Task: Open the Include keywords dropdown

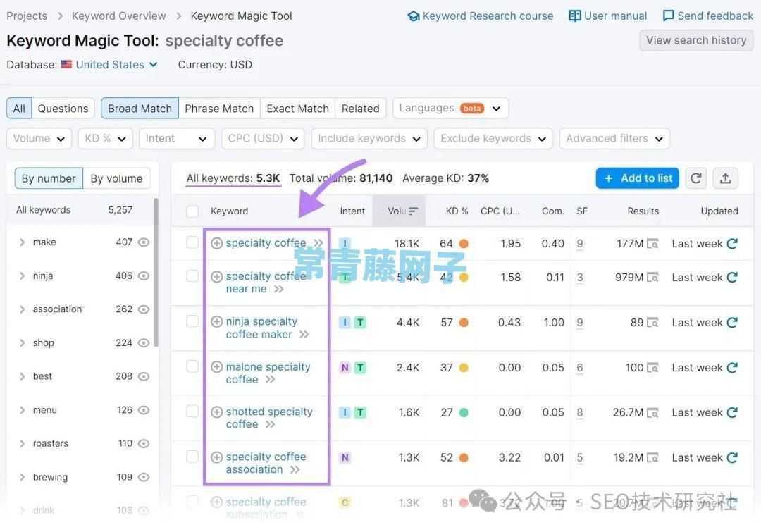Action: click(x=369, y=139)
